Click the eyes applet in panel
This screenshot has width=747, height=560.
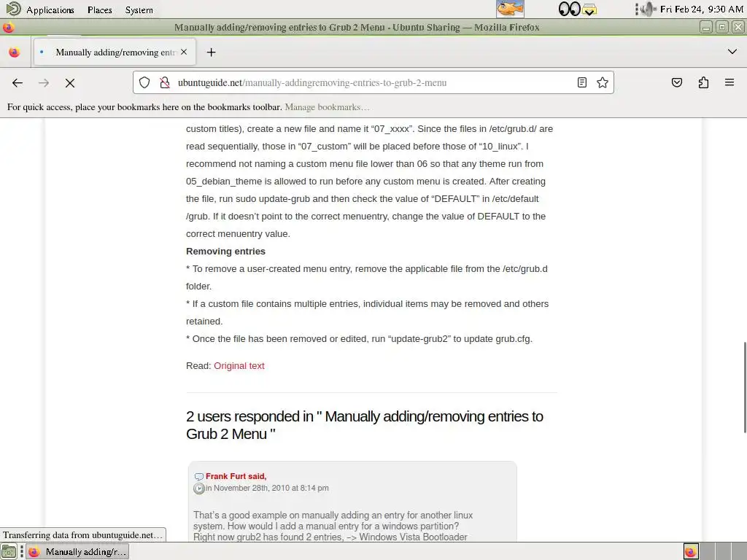tap(569, 9)
